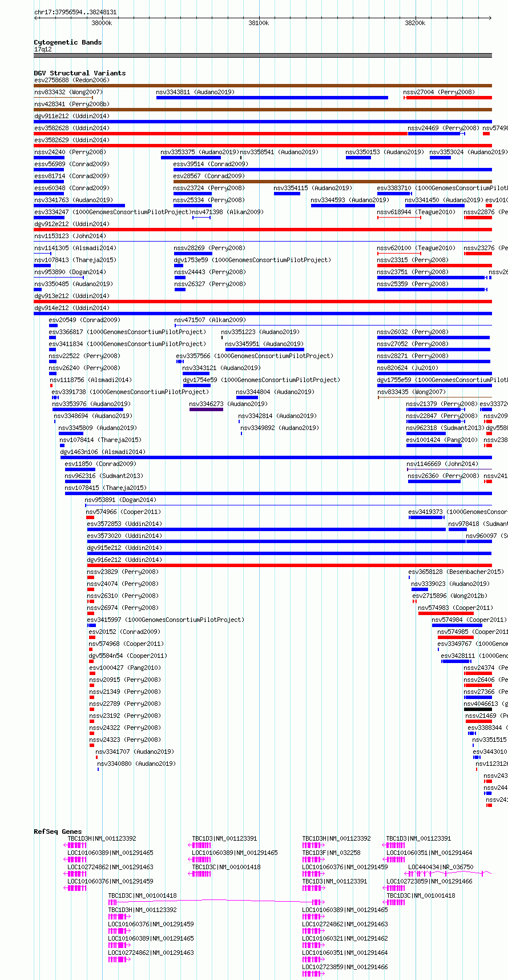
Task: Click nsv953890 (Dogan2014) label
Action: tap(70, 272)
